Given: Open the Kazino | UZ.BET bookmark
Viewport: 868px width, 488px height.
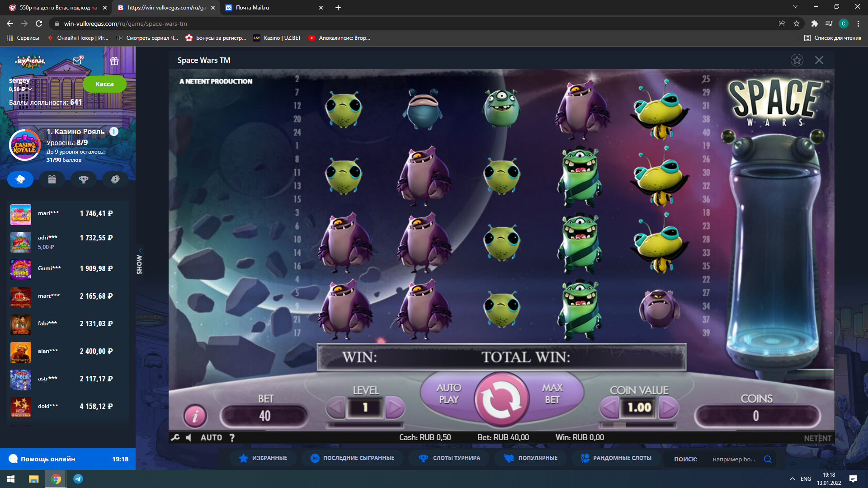Looking at the screenshot, I should click(277, 38).
